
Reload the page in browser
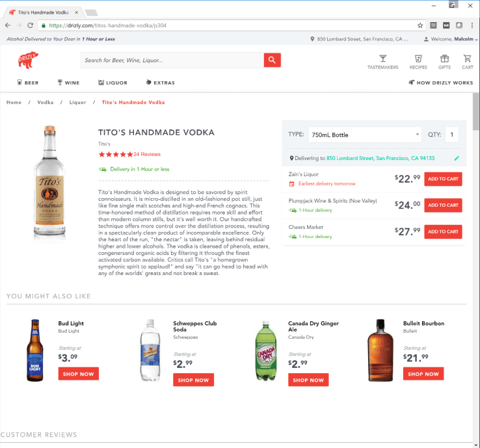pos(30,25)
